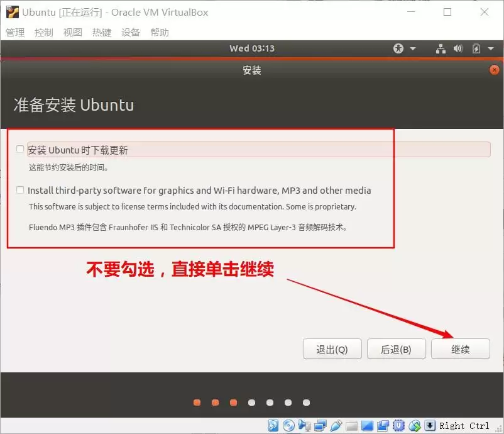Open the 设备 menu

(130, 32)
